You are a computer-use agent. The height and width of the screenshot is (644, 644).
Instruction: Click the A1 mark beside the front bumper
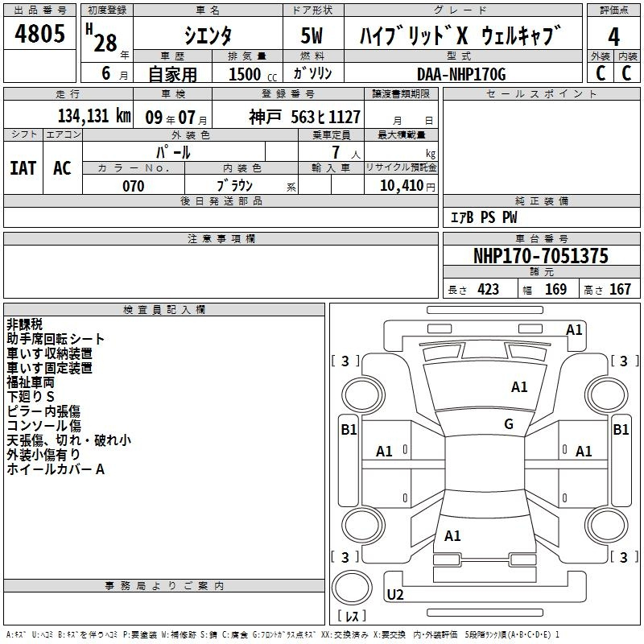coord(574,329)
